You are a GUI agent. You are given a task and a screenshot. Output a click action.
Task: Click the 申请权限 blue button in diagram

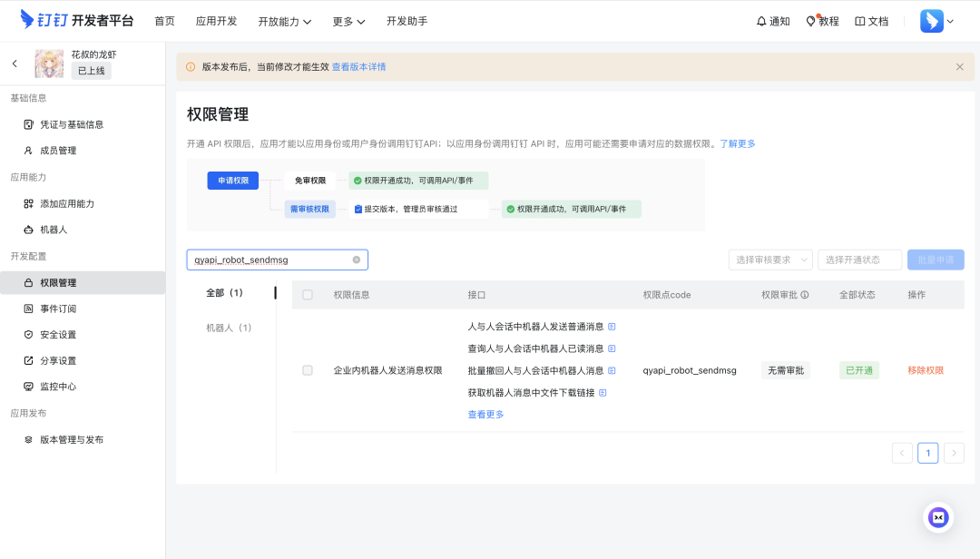tap(233, 181)
